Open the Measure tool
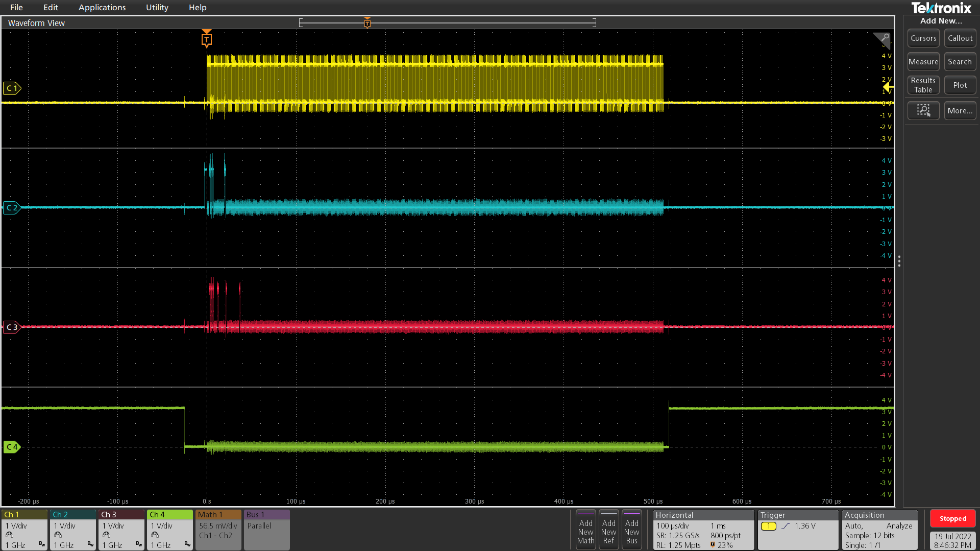 click(x=923, y=61)
